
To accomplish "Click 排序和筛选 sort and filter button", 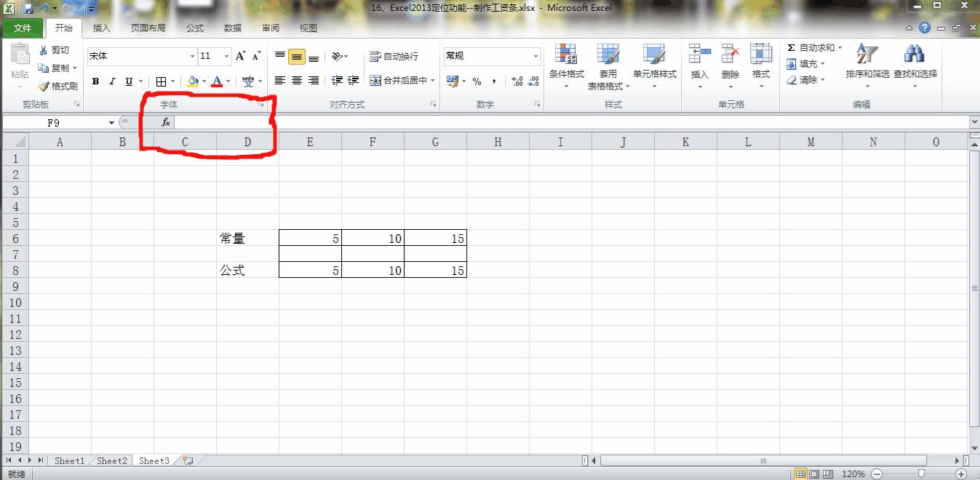I will click(867, 66).
